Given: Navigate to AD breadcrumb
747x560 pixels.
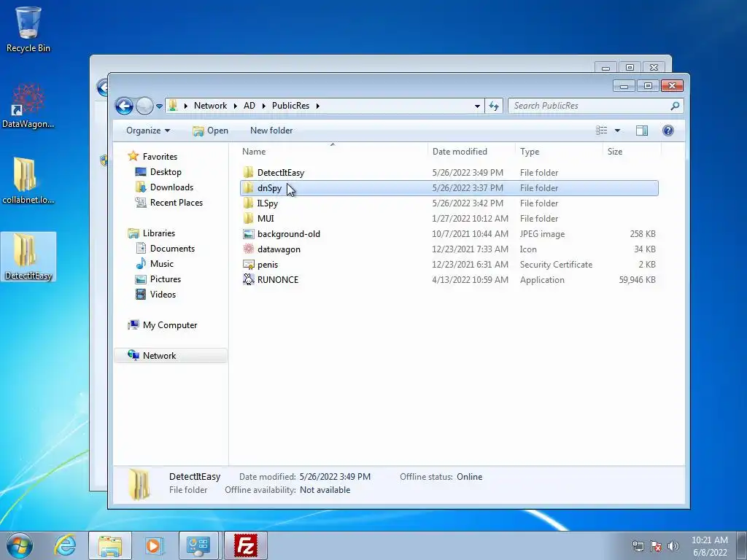Looking at the screenshot, I should [249, 106].
